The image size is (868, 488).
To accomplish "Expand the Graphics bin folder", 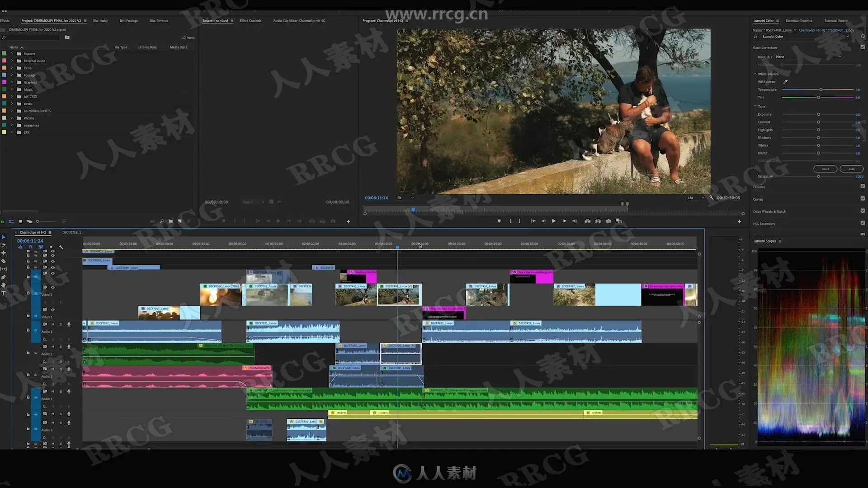I will (x=12, y=82).
